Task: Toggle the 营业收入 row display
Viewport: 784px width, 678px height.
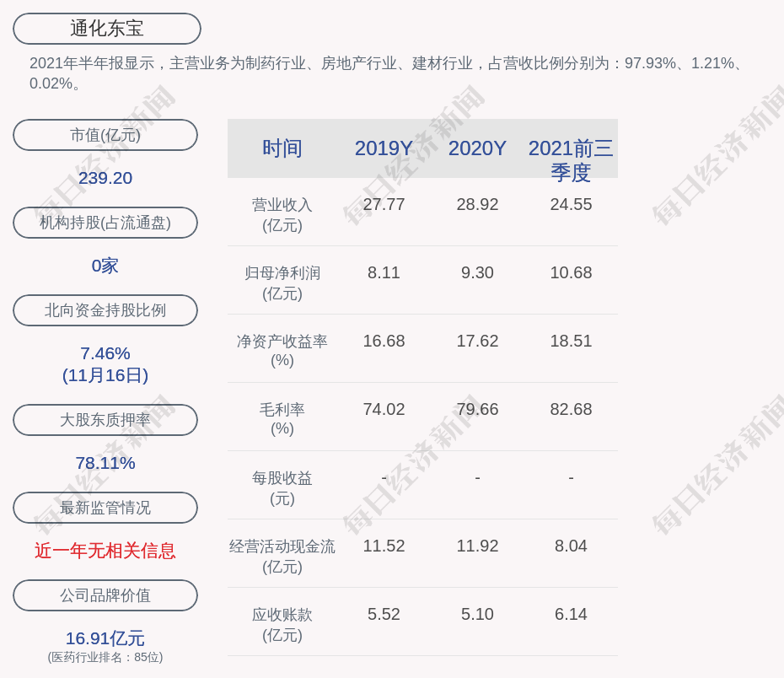Action: point(281,213)
